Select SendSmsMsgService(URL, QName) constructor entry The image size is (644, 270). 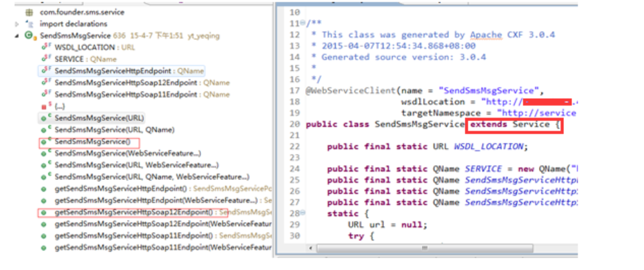(x=115, y=131)
